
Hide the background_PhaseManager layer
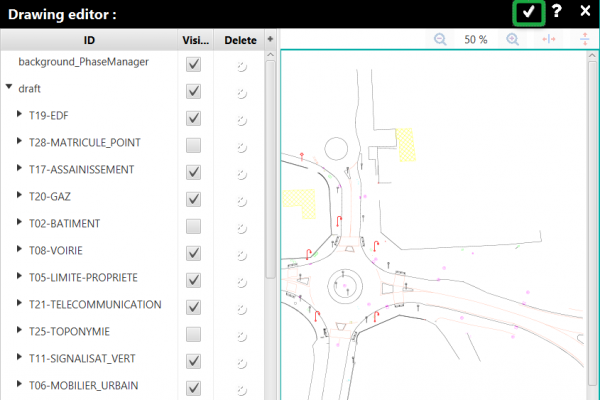click(x=193, y=64)
